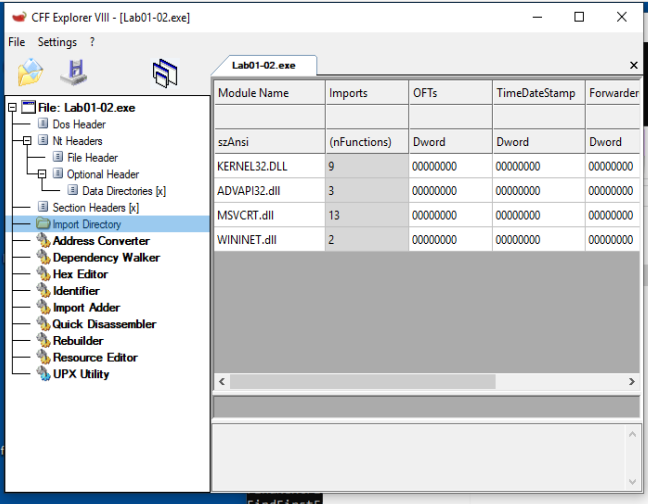Viewport: 648px width, 504px height.
Task: Select File Header in the tree
Action: [93, 158]
